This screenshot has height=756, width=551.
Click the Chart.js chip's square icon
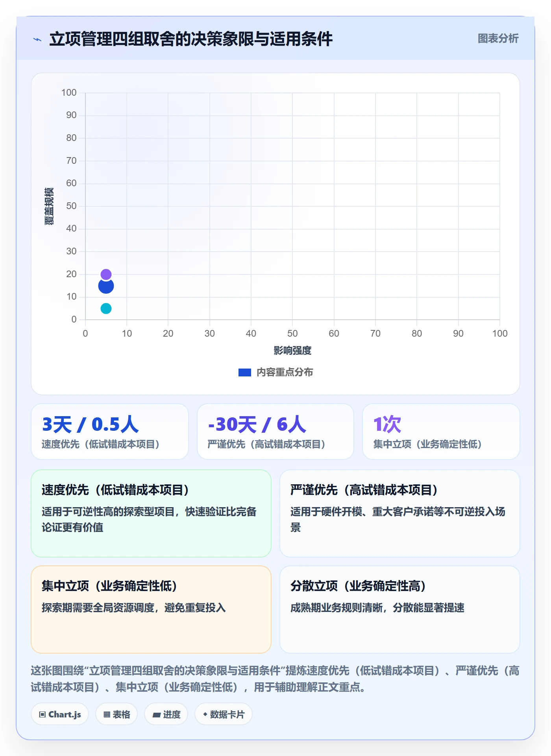click(43, 715)
